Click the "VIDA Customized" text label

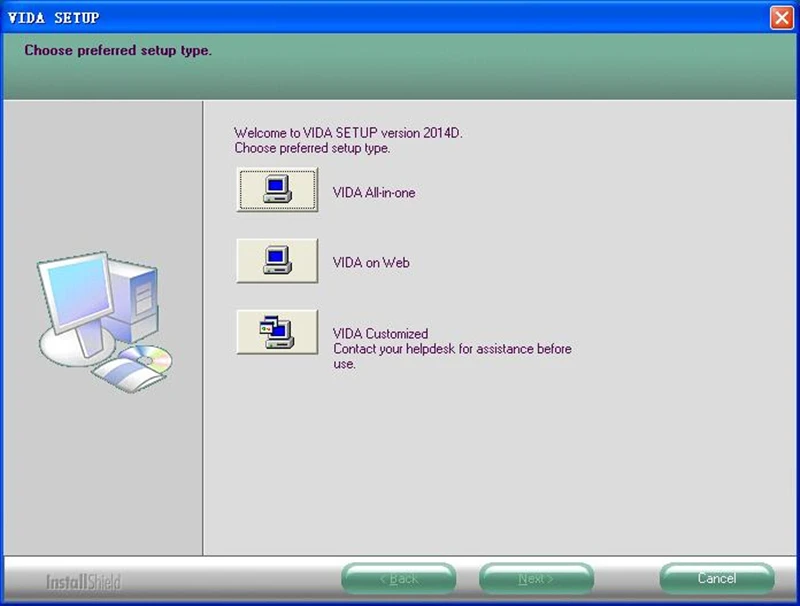pos(381,334)
